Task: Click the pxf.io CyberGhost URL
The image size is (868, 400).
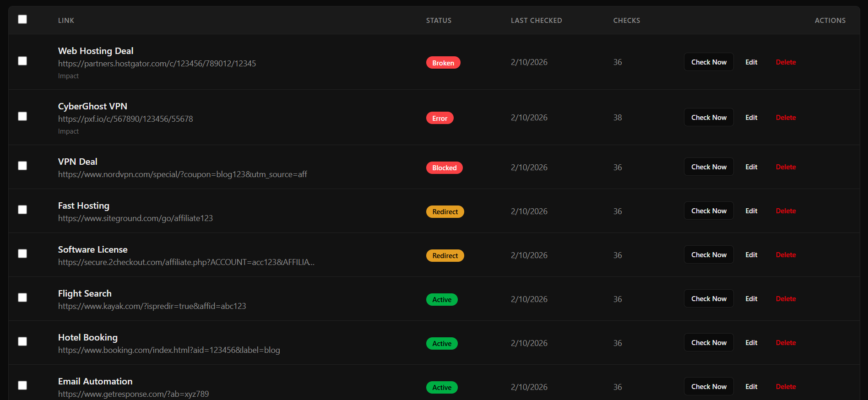Action: pyautogui.click(x=125, y=119)
